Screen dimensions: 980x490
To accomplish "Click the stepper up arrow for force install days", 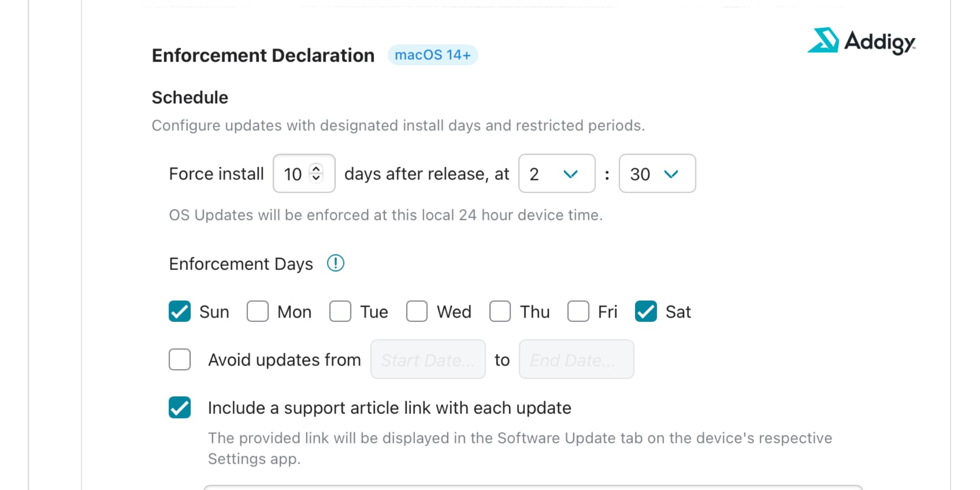I will (317, 168).
